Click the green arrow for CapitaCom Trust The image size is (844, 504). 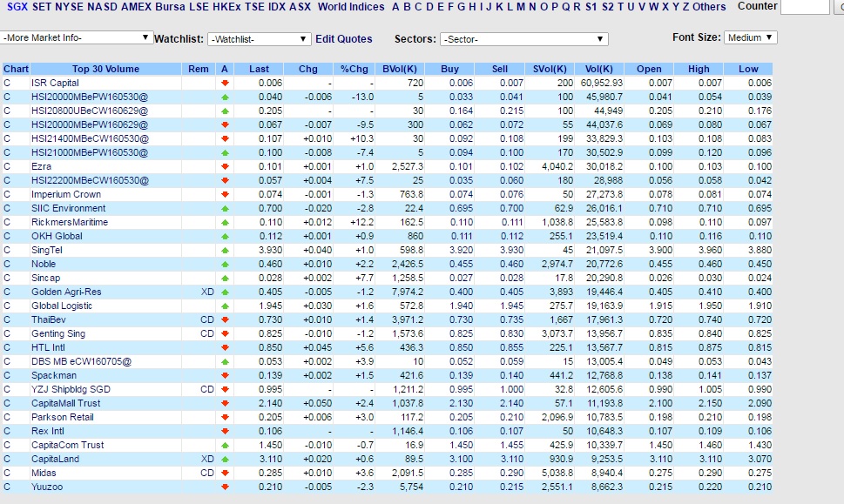pos(225,446)
